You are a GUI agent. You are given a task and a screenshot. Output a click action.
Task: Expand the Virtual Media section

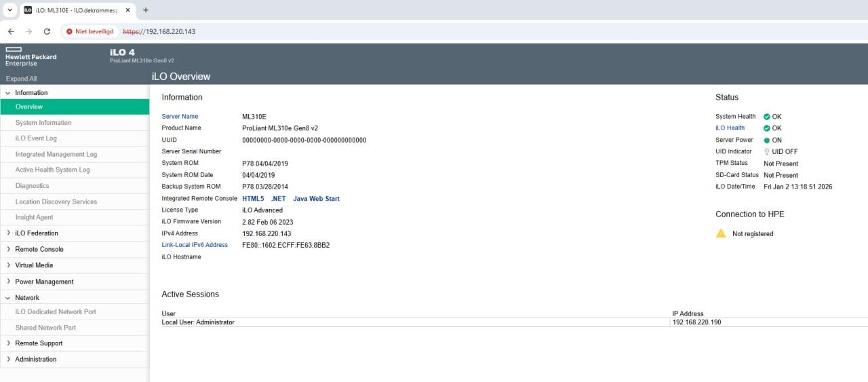pos(8,265)
